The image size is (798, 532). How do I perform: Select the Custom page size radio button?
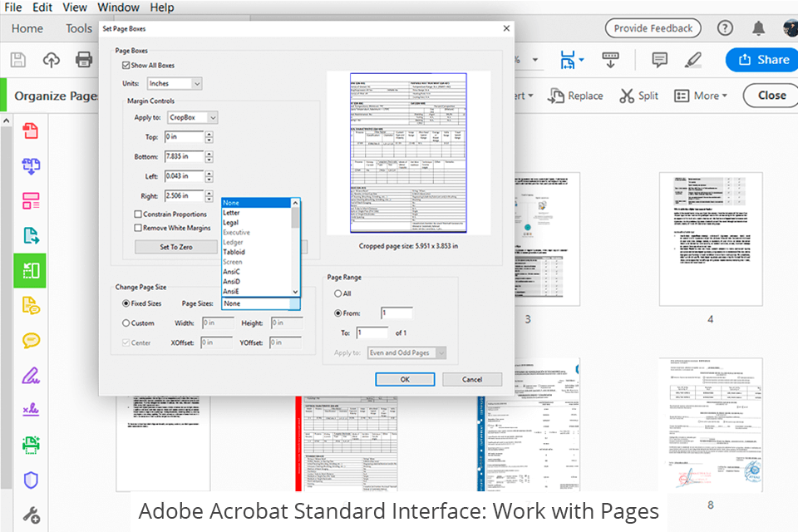pos(126,323)
